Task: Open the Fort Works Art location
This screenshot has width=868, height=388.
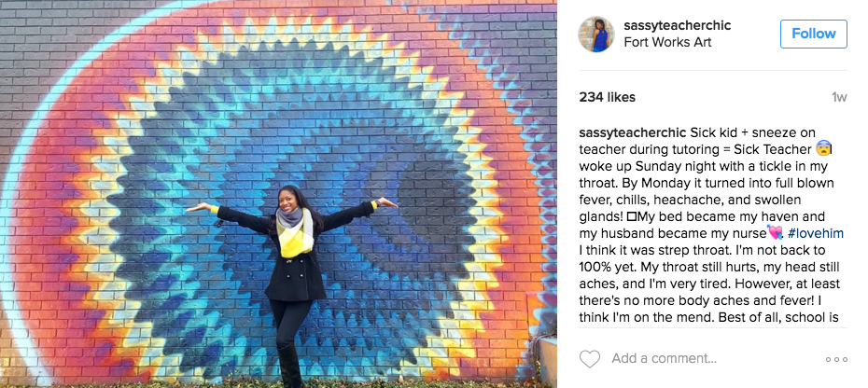Action: (667, 42)
